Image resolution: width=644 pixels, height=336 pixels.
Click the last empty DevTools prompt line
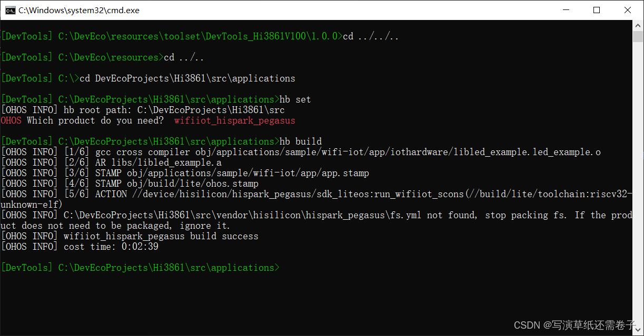tap(140, 268)
